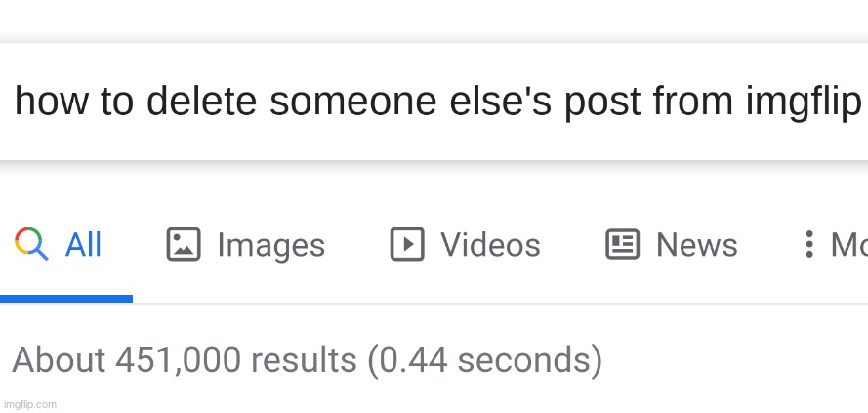Open the News tab label
Image resolution: width=868 pixels, height=413 pixels.
[696, 245]
